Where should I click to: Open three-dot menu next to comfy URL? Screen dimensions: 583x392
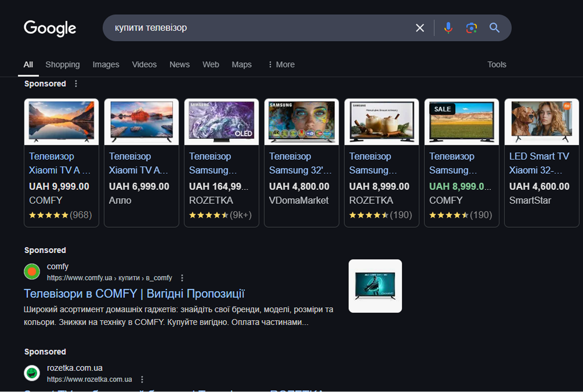(182, 278)
